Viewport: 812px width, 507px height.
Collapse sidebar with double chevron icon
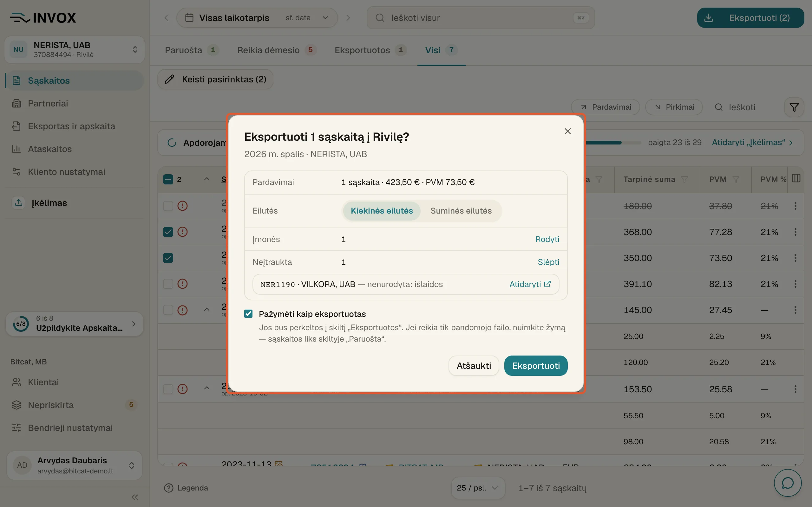pyautogui.click(x=135, y=497)
